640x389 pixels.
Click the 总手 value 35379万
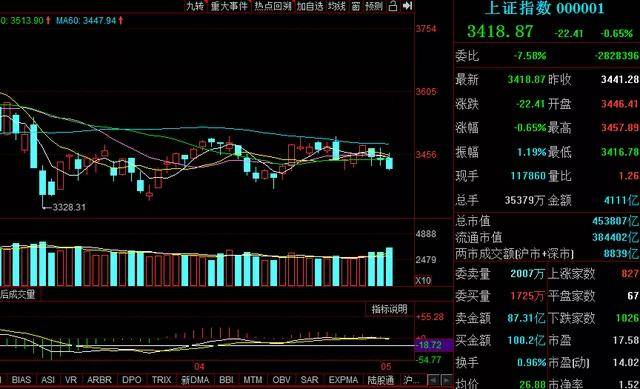pyautogui.click(x=524, y=200)
